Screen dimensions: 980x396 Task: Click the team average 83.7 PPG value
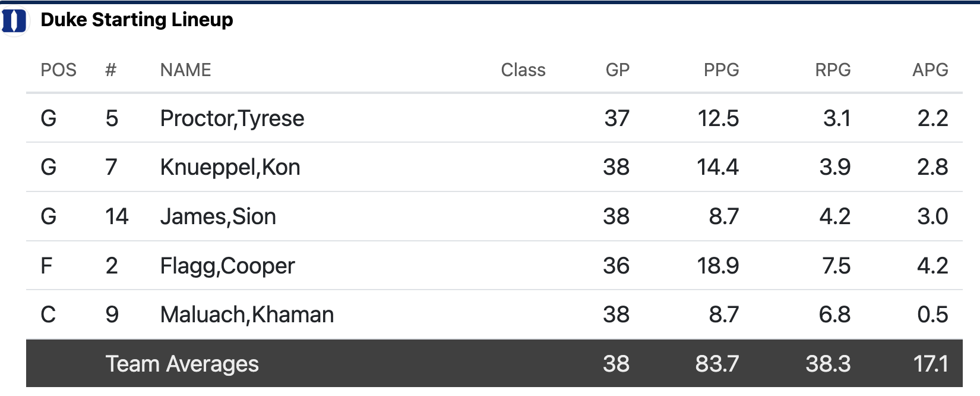[x=717, y=364]
